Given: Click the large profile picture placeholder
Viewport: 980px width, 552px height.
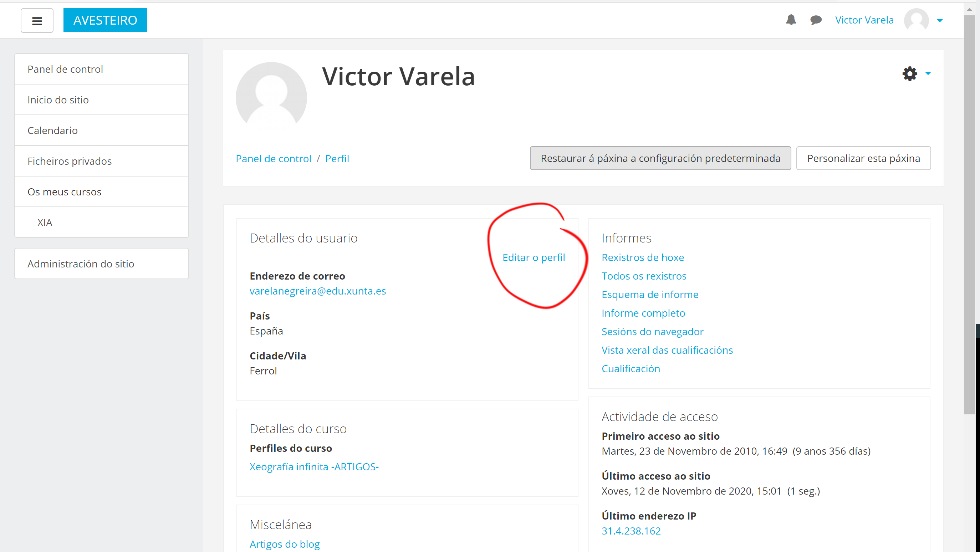Looking at the screenshot, I should click(x=271, y=97).
